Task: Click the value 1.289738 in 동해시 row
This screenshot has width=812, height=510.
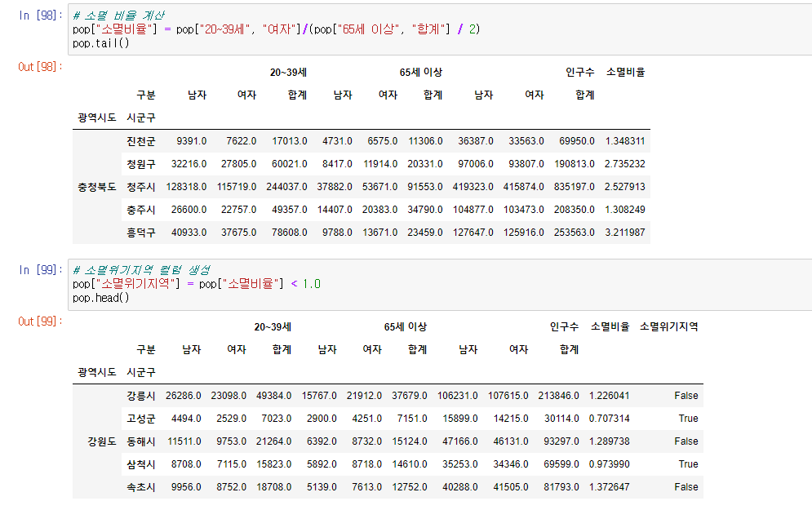Action: [609, 441]
